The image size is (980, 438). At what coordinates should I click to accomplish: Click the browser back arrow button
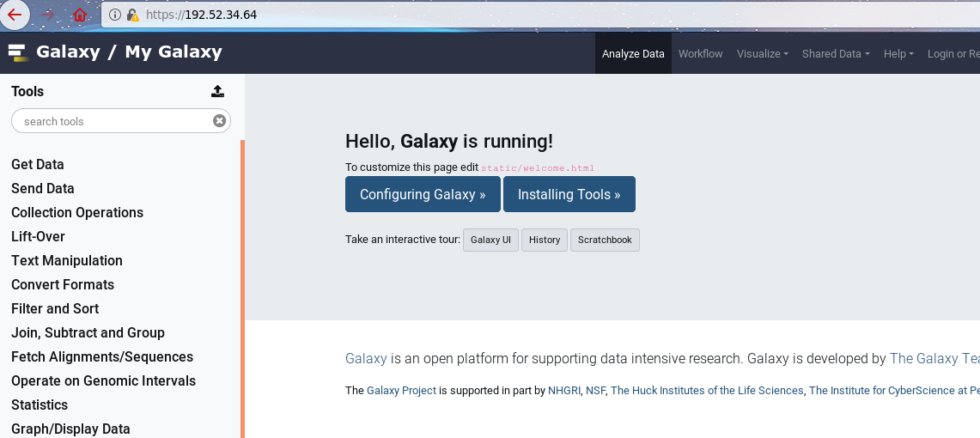(15, 15)
